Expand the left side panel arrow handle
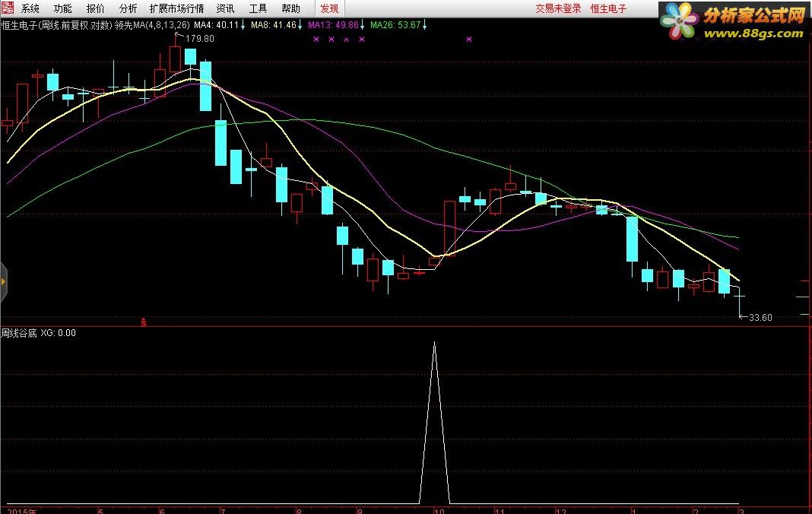Image resolution: width=812 pixels, height=514 pixels. click(3, 282)
